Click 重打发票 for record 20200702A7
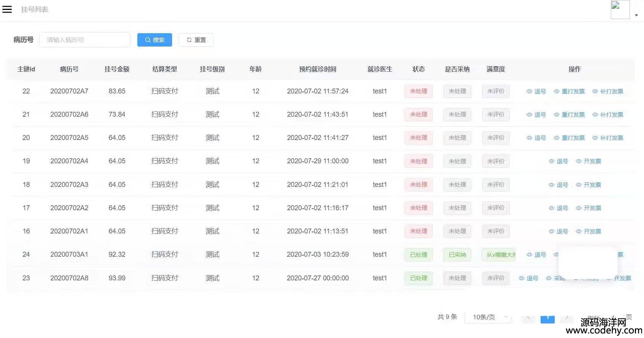The height and width of the screenshot is (338, 644). (x=569, y=92)
